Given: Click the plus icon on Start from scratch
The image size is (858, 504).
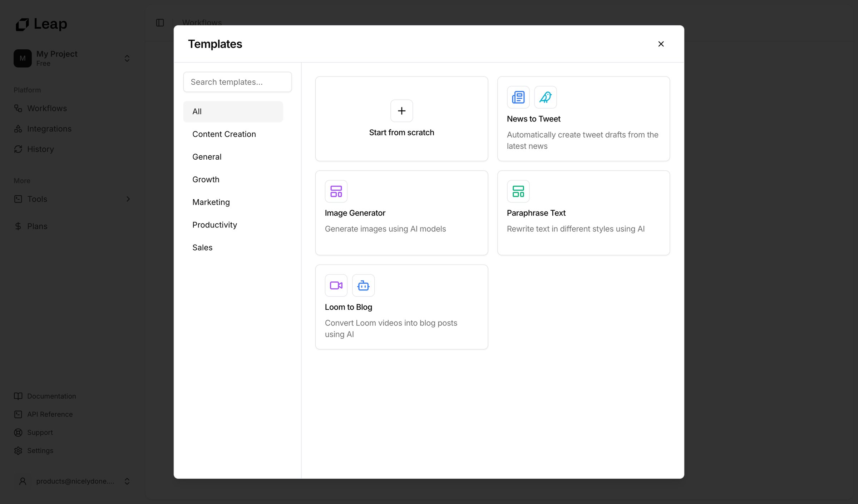Looking at the screenshot, I should coord(401,111).
